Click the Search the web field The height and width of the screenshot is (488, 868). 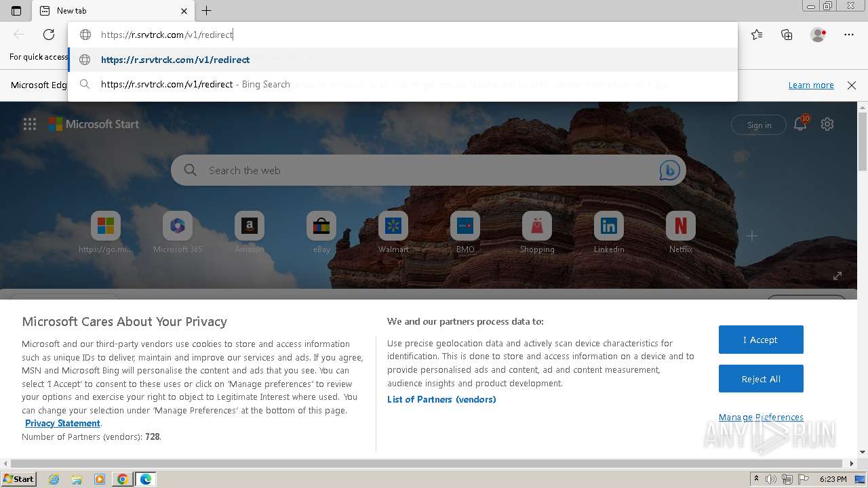pyautogui.click(x=427, y=170)
